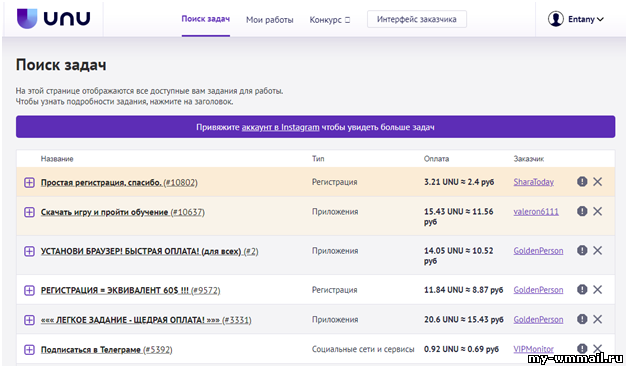Click the Поиск задач page heading

coord(61,65)
